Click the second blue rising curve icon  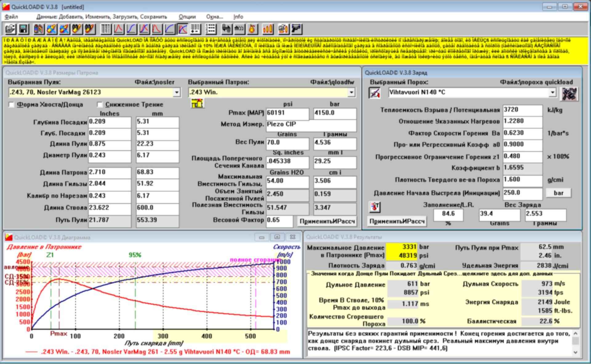click(x=170, y=29)
